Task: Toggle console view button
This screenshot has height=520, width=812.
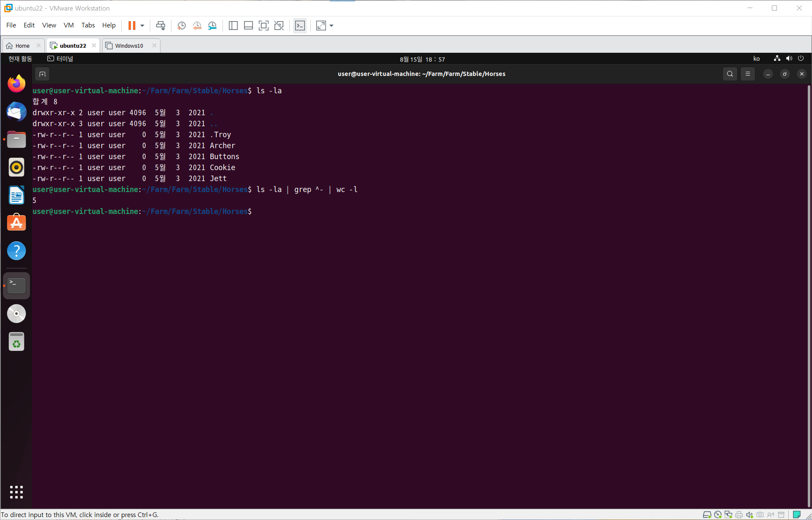Action: pyautogui.click(x=300, y=26)
